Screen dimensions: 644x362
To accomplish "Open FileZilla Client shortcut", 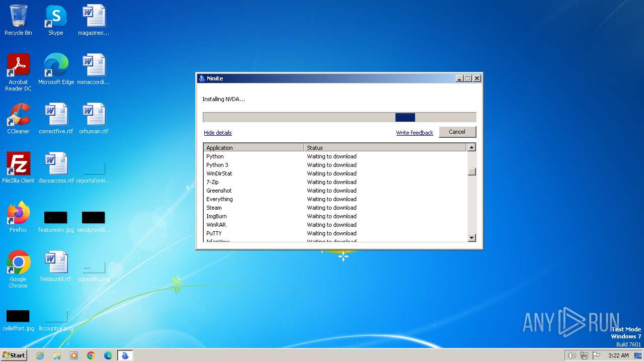I will click(18, 168).
